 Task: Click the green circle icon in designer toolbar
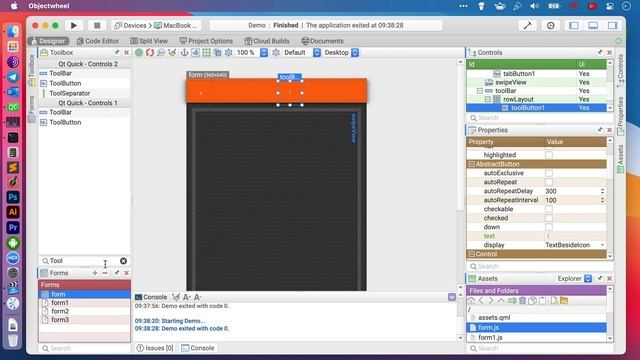click(x=139, y=53)
